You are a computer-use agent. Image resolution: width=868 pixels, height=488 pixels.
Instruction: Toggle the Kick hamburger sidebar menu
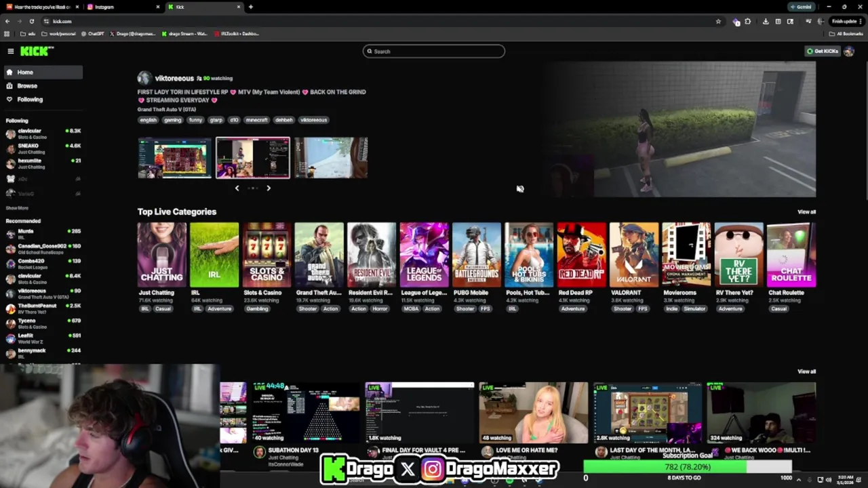(10, 51)
